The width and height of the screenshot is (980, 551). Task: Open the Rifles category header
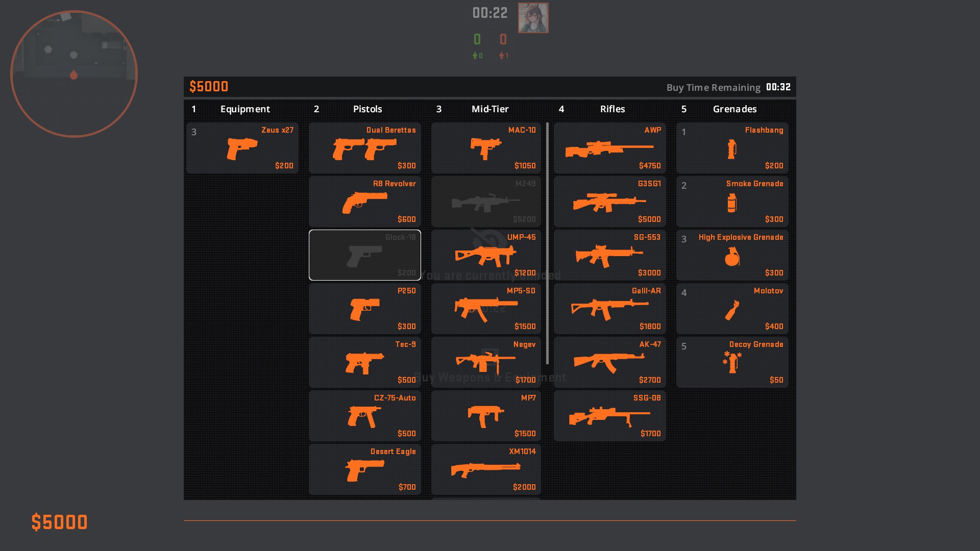coord(612,109)
